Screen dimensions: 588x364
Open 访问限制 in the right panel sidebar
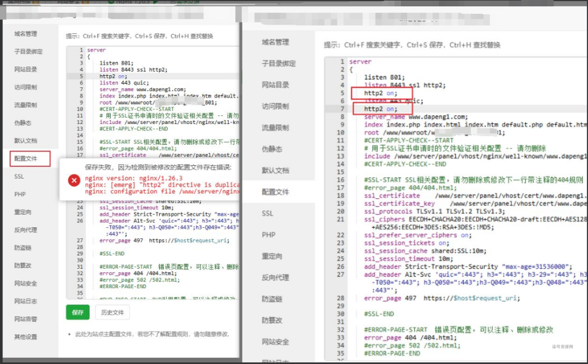(276, 106)
